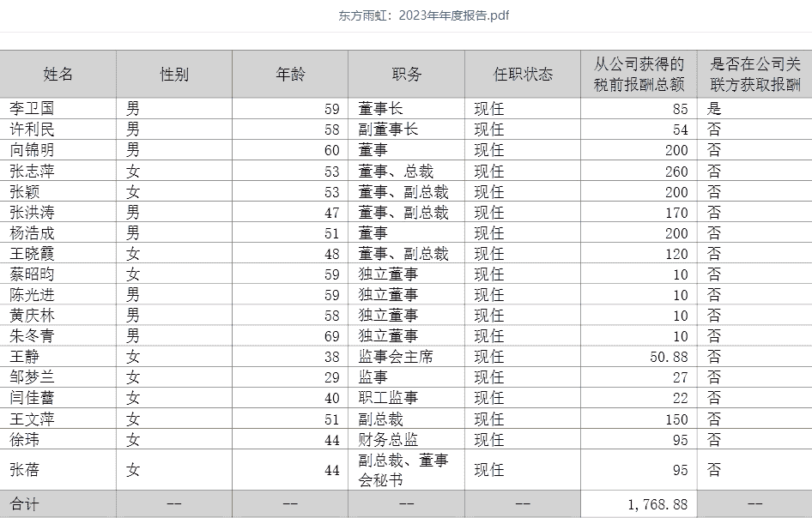Image resolution: width=812 pixels, height=518 pixels.
Task: Click the 副总裁、董事会秘书 position cell
Action: (x=403, y=470)
